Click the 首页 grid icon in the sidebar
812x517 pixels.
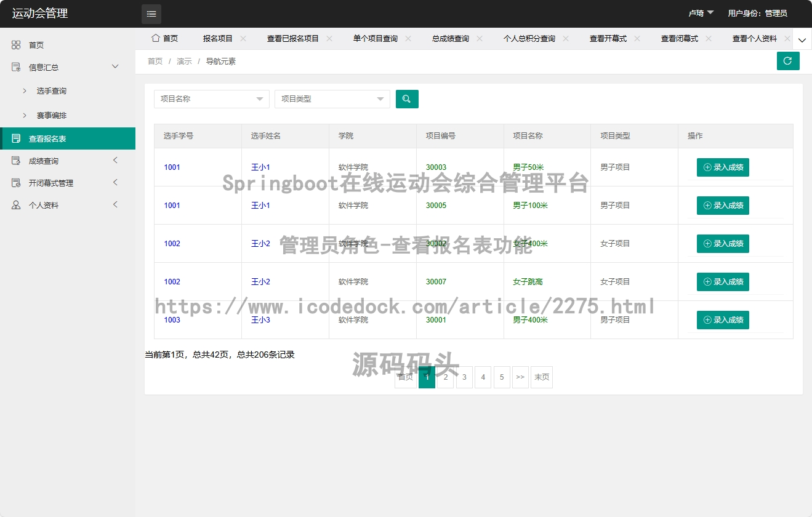[16, 45]
